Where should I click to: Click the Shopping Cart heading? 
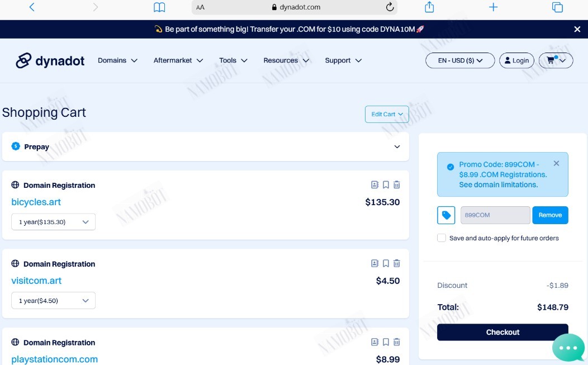click(44, 112)
